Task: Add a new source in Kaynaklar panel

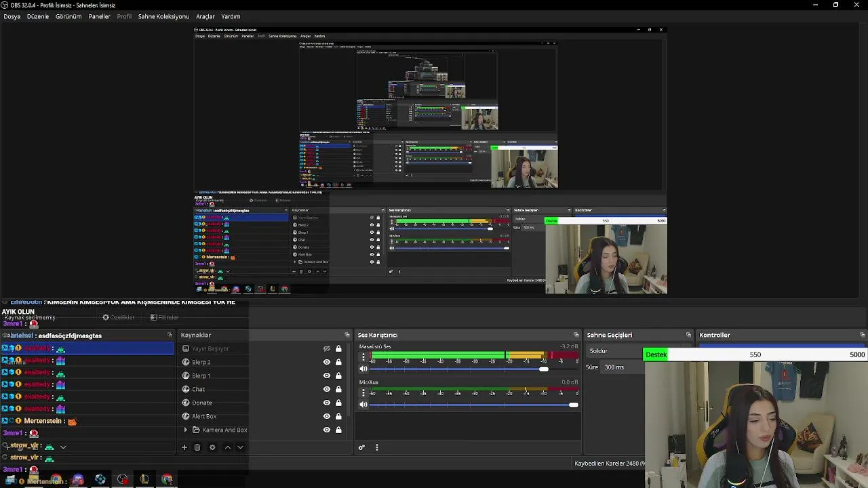Action: coord(184,447)
